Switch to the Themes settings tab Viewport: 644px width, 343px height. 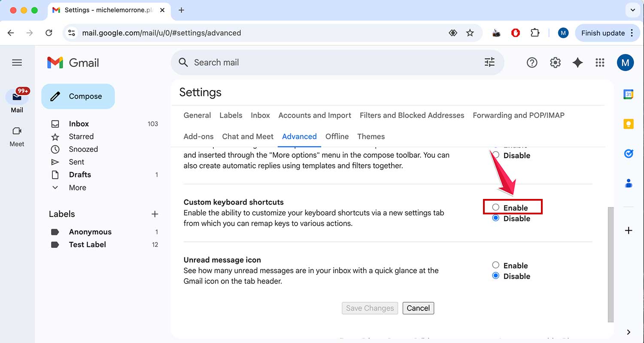[x=371, y=136]
